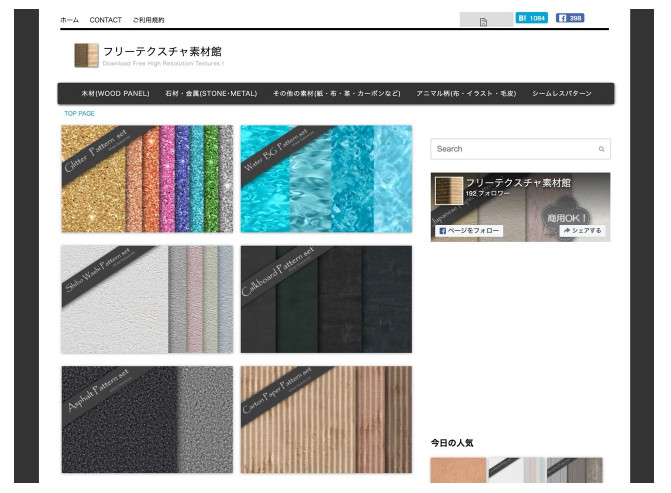671x493 pixels.
Task: Open the その他の素材 menu item
Action: (x=337, y=93)
